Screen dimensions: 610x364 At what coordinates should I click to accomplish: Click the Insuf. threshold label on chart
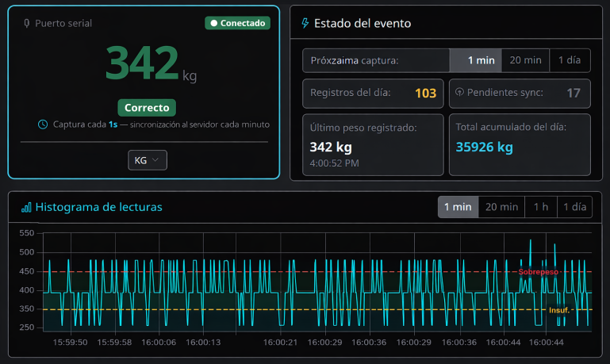(559, 310)
